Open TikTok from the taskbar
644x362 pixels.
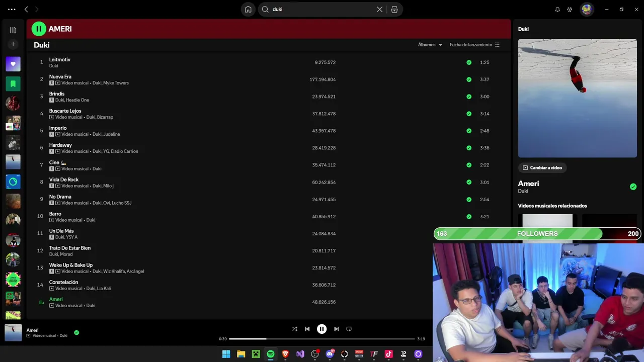point(388,354)
